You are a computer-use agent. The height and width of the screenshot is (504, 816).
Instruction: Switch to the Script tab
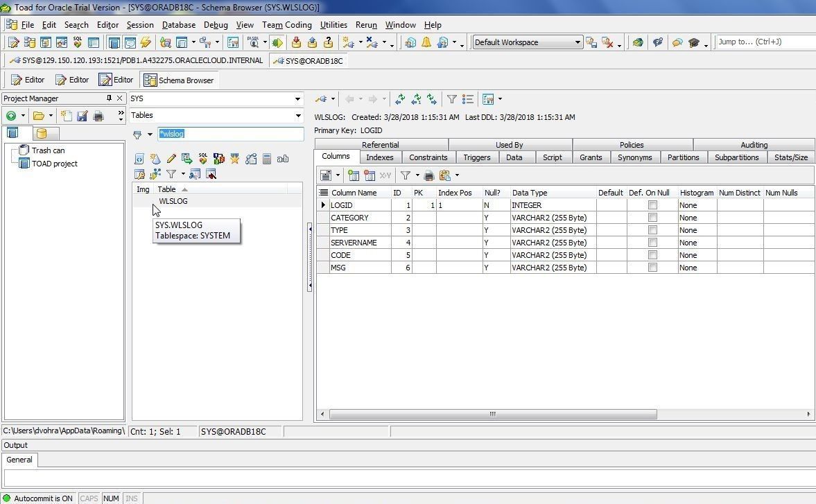552,157
